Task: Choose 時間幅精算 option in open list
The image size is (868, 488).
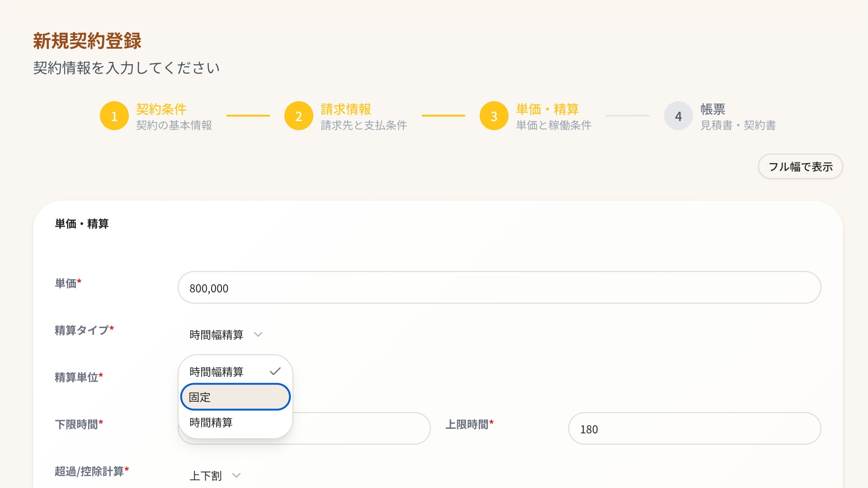Action: (x=217, y=372)
